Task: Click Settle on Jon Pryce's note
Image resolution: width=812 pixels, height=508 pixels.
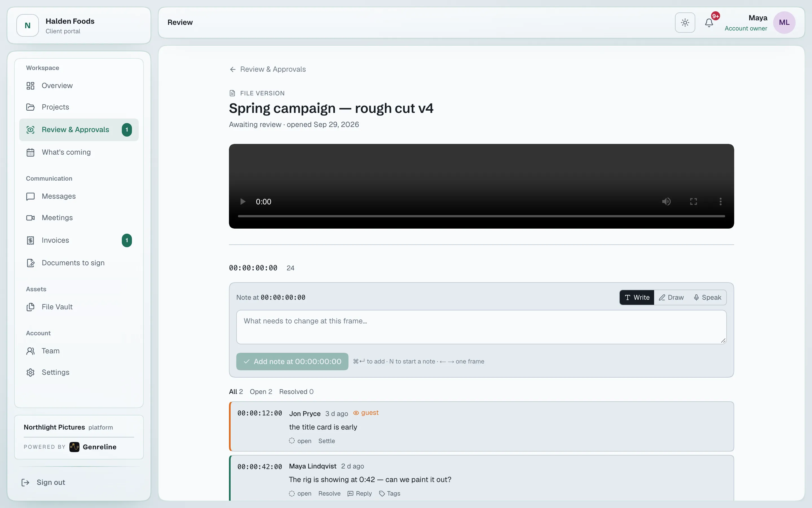Action: [326, 441]
